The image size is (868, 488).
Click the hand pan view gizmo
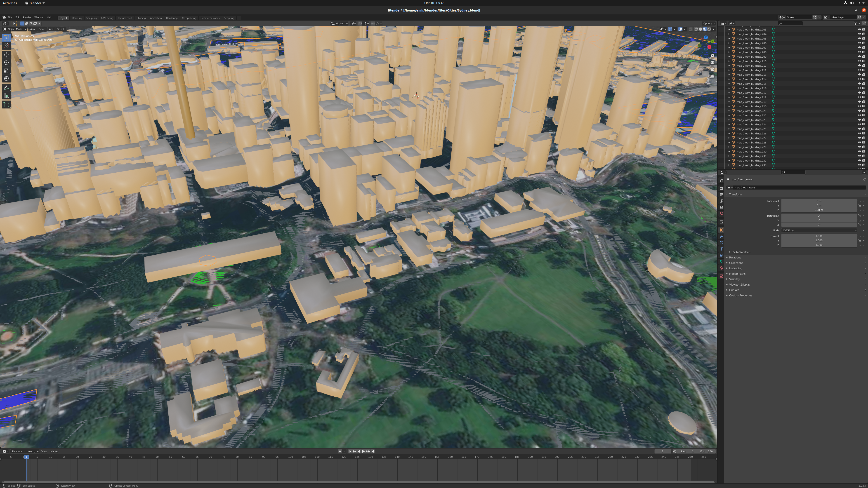(712, 63)
